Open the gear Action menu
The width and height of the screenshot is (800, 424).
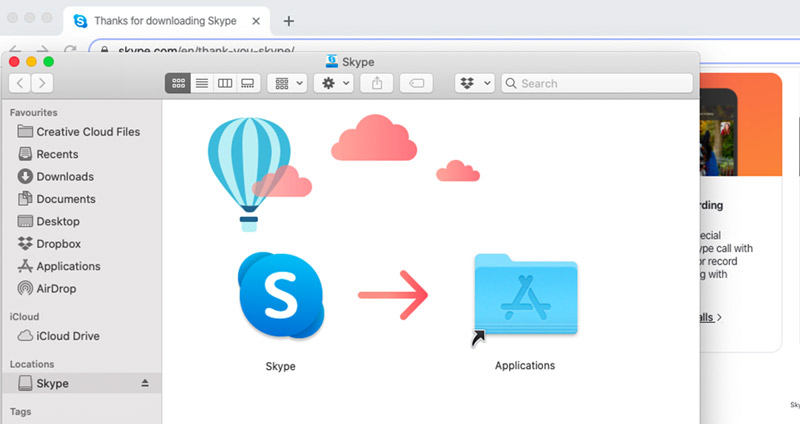332,84
